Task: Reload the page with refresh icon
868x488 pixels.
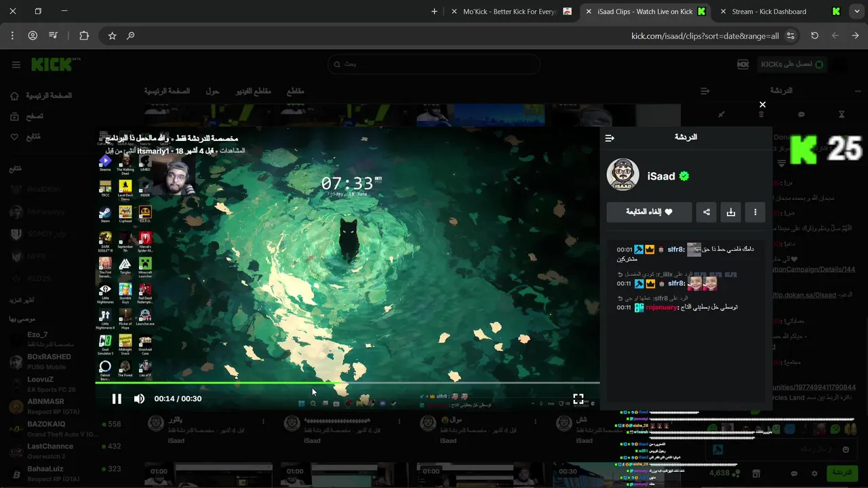Action: pos(814,36)
